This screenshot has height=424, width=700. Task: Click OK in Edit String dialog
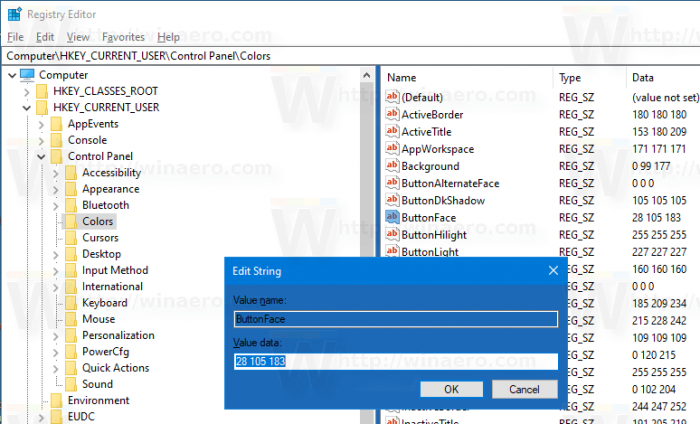451,389
